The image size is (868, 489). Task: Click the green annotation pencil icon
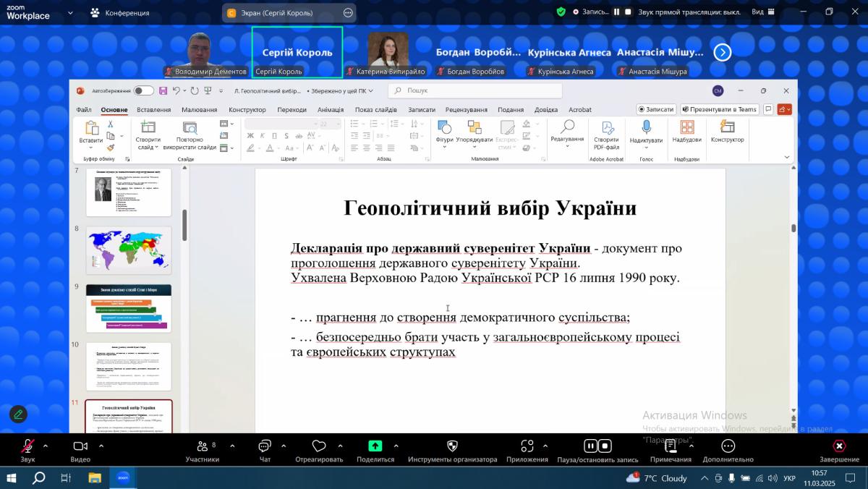[19, 414]
